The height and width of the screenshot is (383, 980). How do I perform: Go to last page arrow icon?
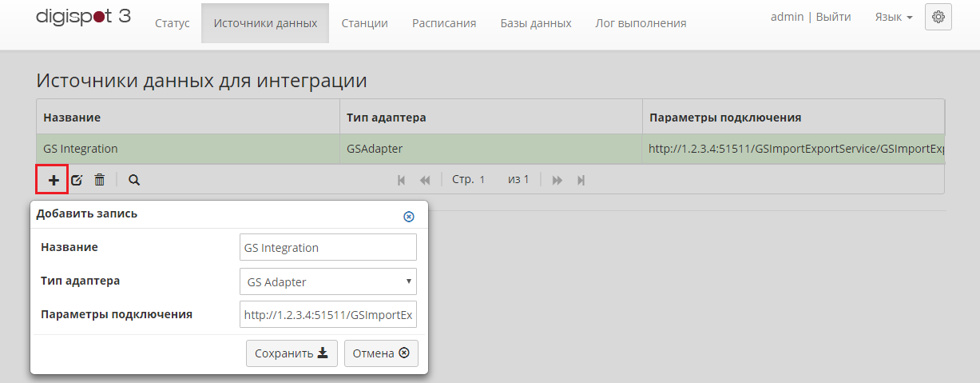pyautogui.click(x=581, y=180)
